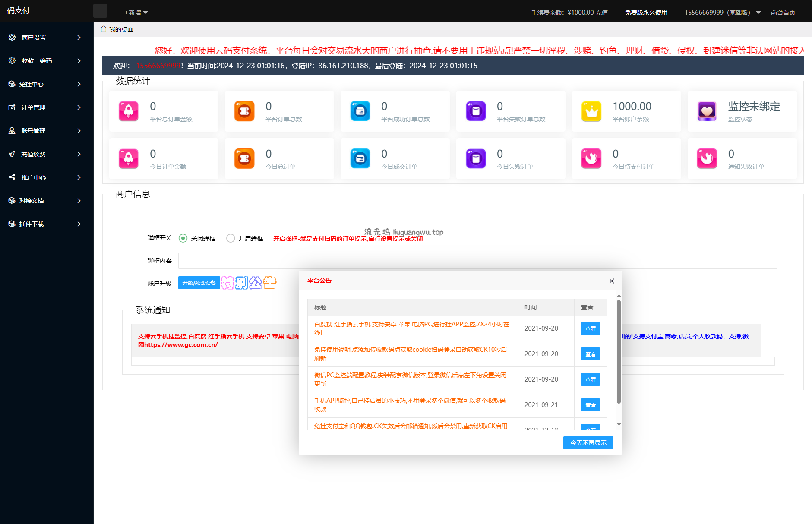Click the crown icon for 平台账户余额
The height and width of the screenshot is (524, 812).
click(591, 111)
